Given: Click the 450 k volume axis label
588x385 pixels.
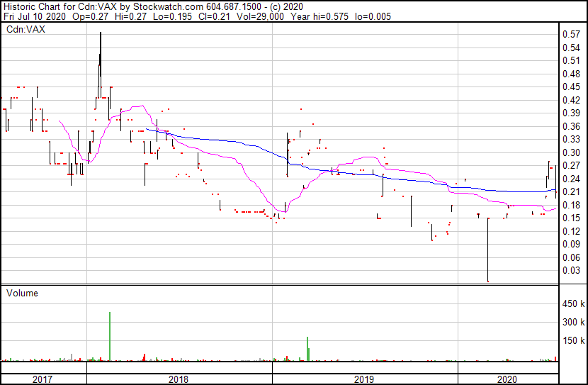Looking at the screenshot, I should tap(572, 304).
